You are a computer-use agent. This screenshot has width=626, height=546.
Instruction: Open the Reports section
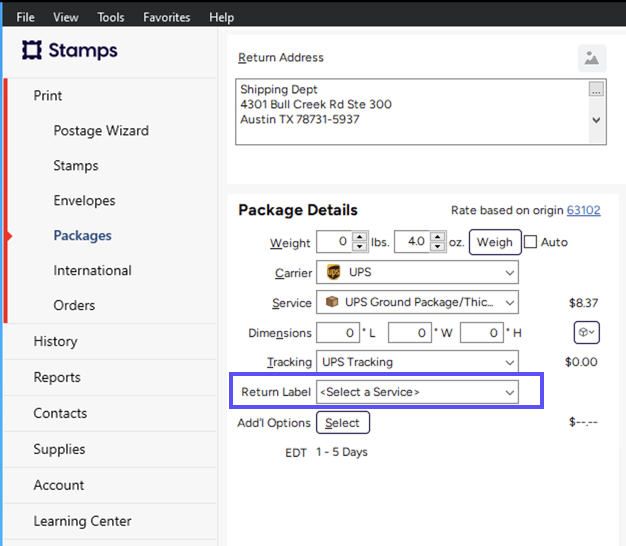pyautogui.click(x=57, y=377)
